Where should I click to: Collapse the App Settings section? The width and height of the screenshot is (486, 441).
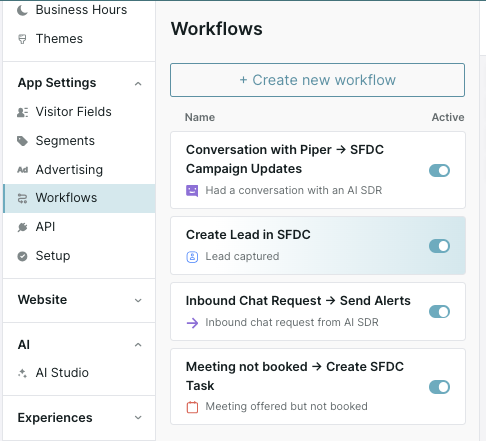tap(138, 83)
